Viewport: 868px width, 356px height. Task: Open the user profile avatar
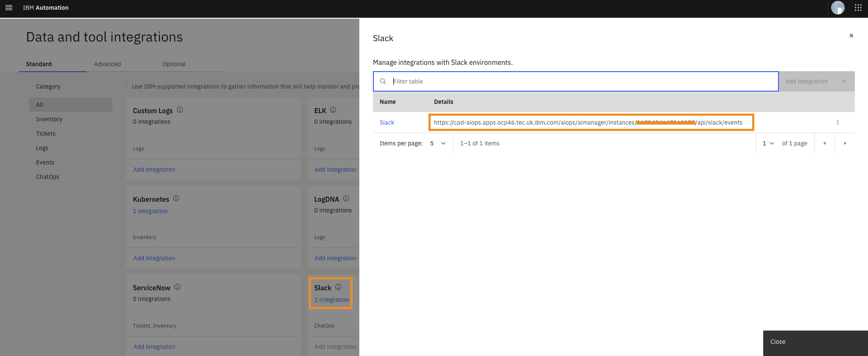[x=837, y=8]
